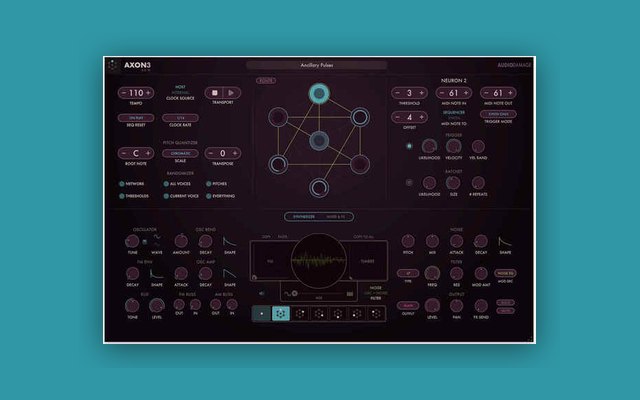Click the oscillator Tune knob
The height and width of the screenshot is (400, 640).
(x=132, y=241)
